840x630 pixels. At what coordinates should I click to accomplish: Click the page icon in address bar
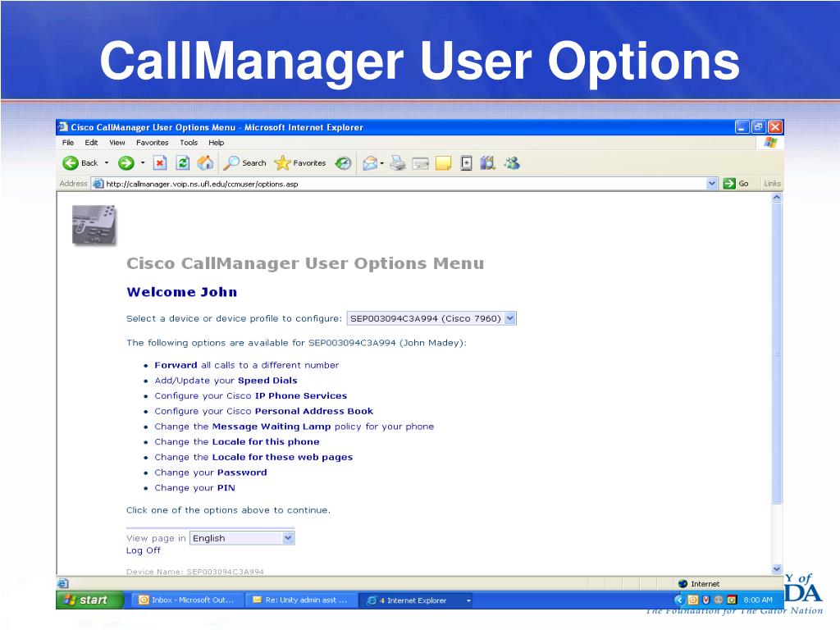(x=98, y=184)
